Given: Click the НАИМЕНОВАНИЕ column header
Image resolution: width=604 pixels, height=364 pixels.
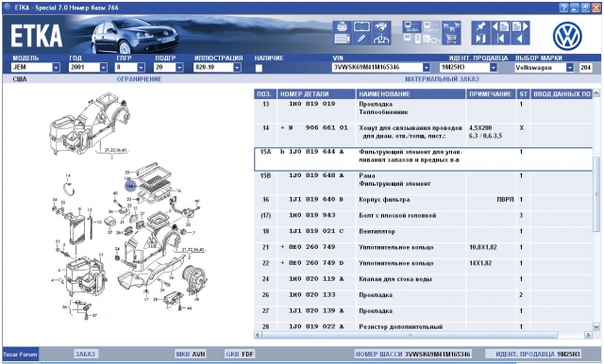Looking at the screenshot, I should (x=411, y=94).
